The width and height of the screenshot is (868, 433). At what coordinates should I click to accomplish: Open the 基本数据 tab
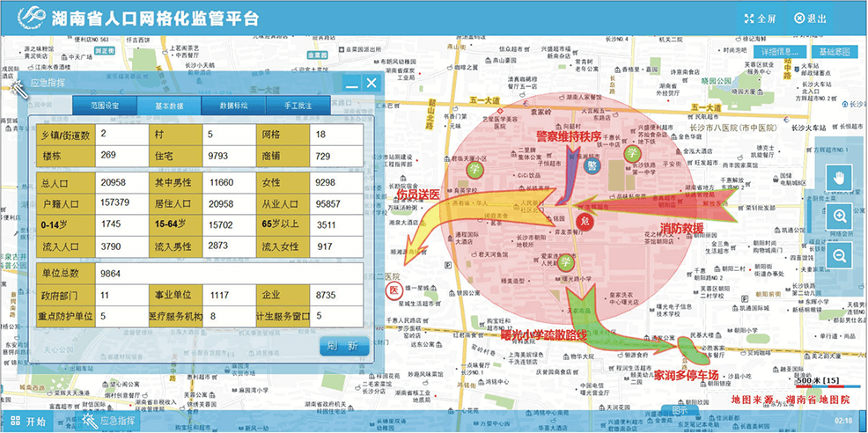(169, 106)
